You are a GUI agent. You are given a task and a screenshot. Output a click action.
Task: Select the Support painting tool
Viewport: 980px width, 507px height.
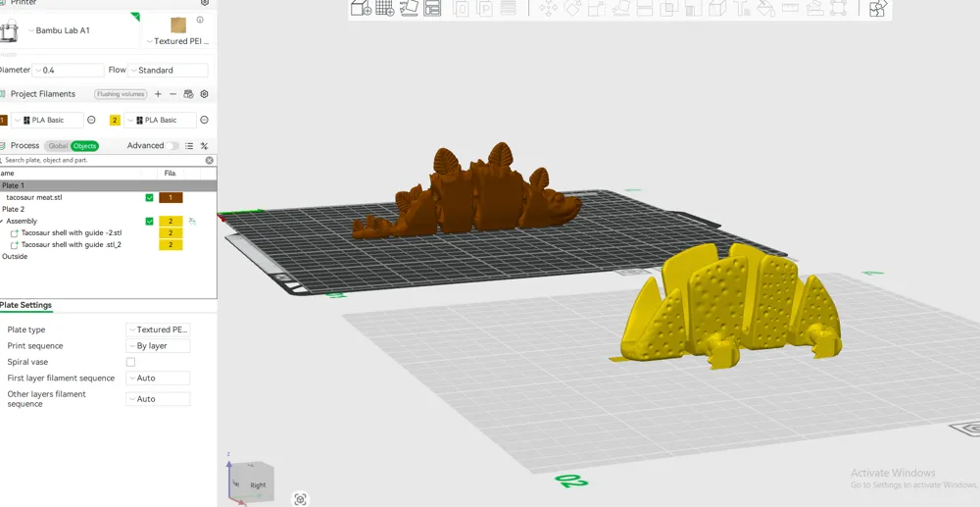[693, 8]
